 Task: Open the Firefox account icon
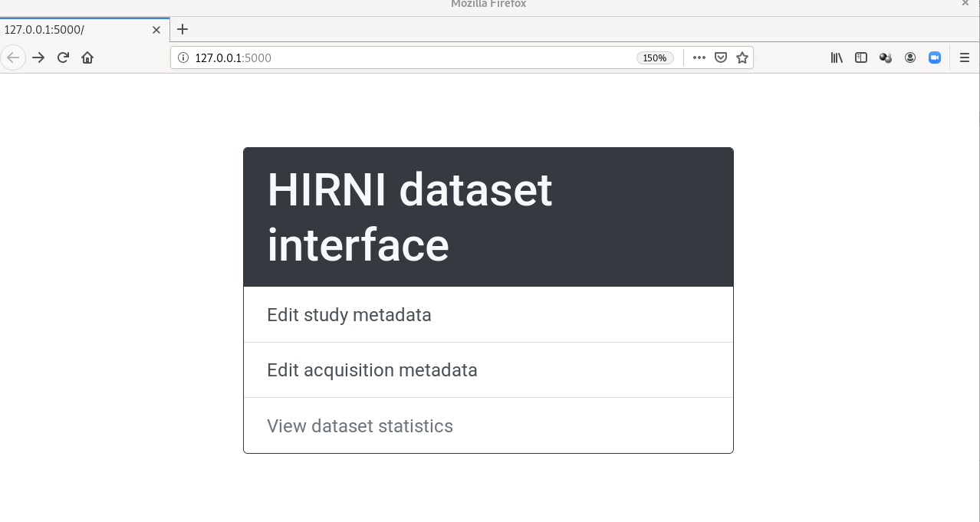click(910, 57)
